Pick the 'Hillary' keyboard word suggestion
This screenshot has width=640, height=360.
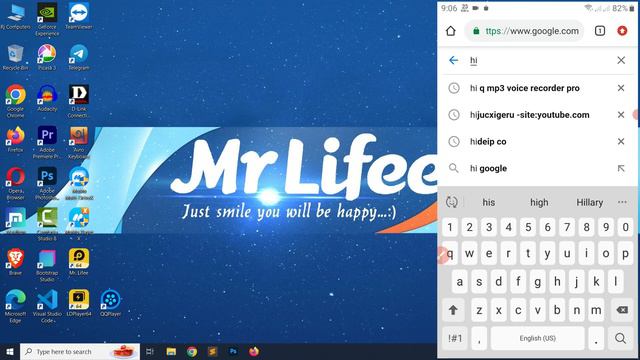(589, 202)
